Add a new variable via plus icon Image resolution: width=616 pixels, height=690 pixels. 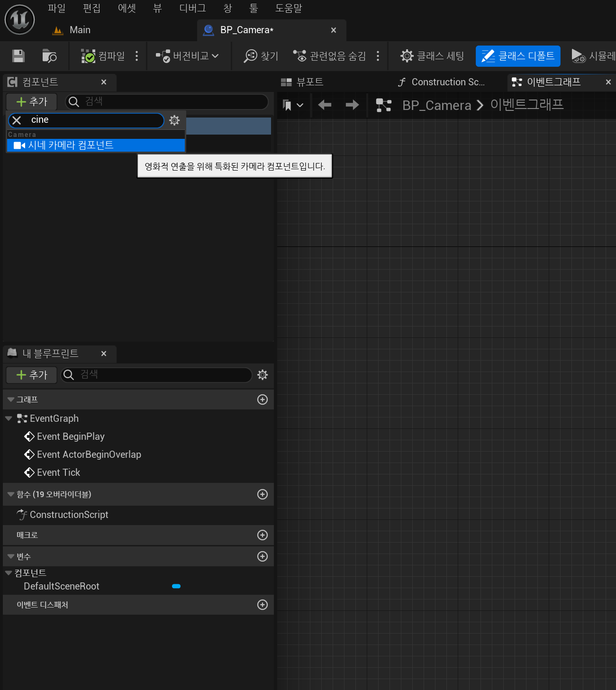263,556
